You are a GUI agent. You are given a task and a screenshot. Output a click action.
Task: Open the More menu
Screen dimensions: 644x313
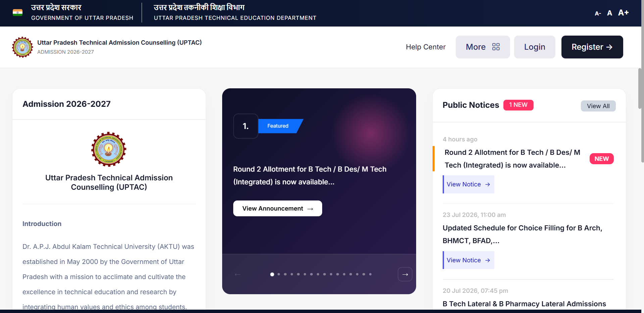point(483,47)
